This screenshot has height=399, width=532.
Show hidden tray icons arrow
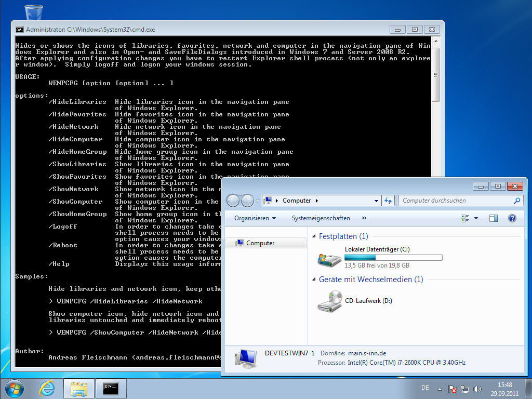440,389
